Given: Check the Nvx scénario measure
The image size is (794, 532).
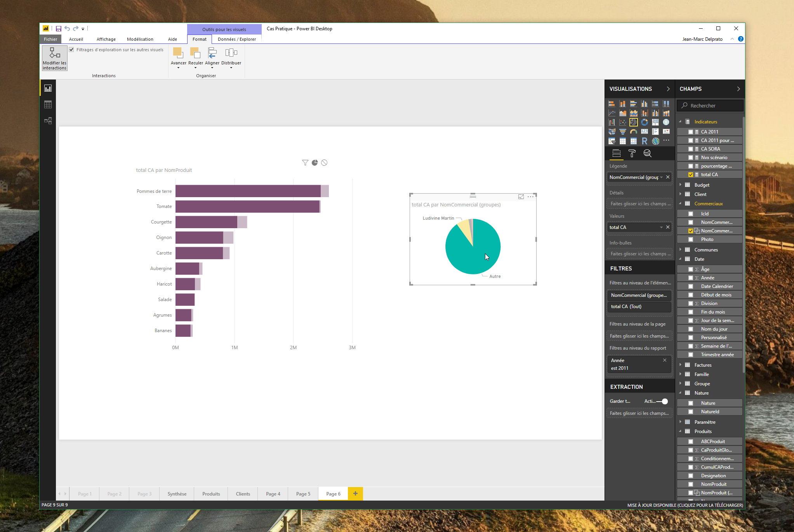Looking at the screenshot, I should pos(691,158).
